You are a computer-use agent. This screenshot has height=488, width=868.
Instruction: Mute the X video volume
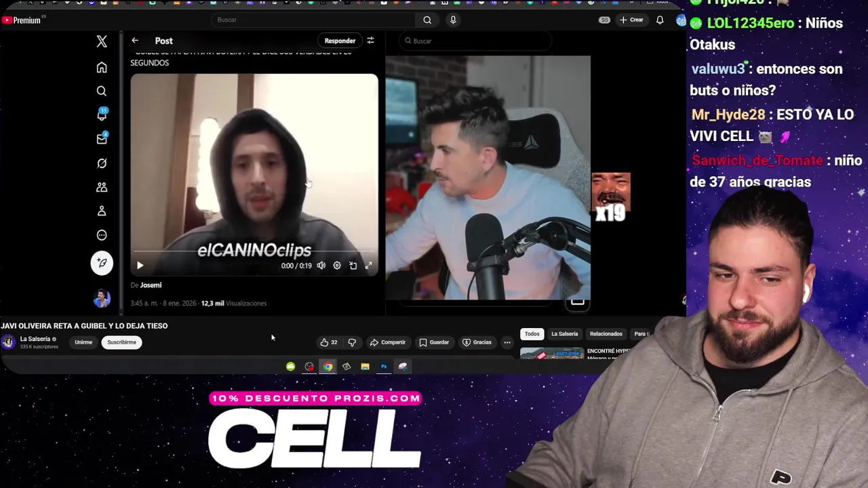(321, 266)
